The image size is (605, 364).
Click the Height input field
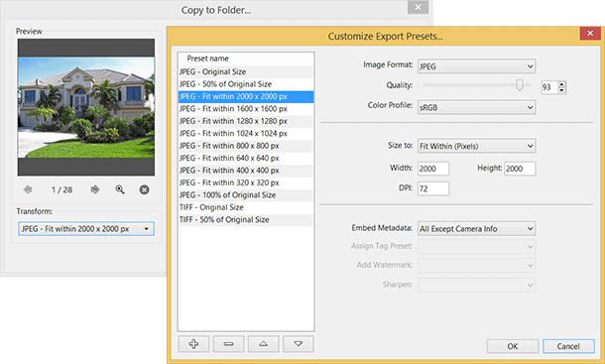click(520, 169)
